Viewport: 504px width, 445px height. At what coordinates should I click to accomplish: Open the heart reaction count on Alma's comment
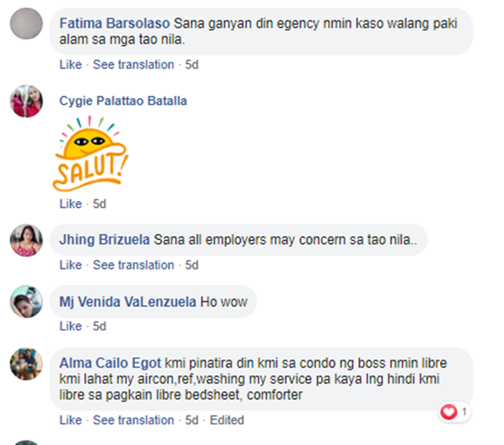click(454, 411)
